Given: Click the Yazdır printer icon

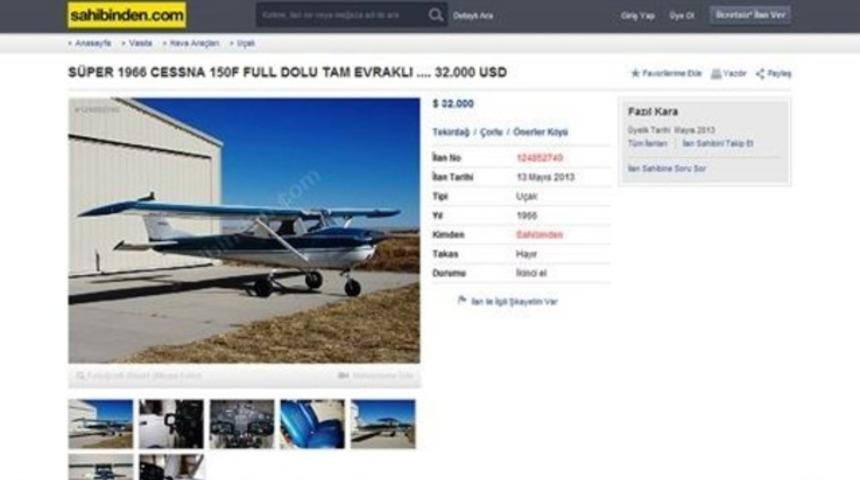Looking at the screenshot, I should pos(716,74).
